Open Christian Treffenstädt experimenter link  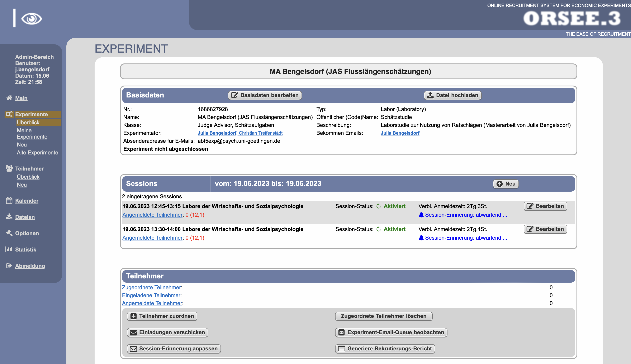(261, 133)
